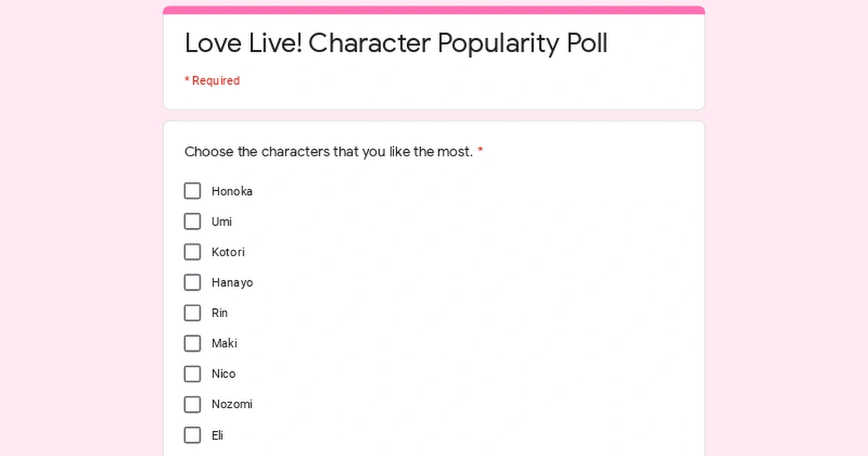Click the Nico label text

(224, 373)
